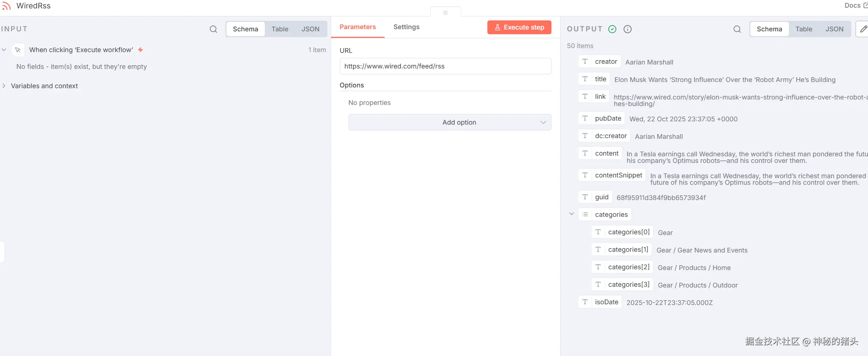
Task: Click the WiredRss RSS node icon
Action: pyautogui.click(x=6, y=6)
